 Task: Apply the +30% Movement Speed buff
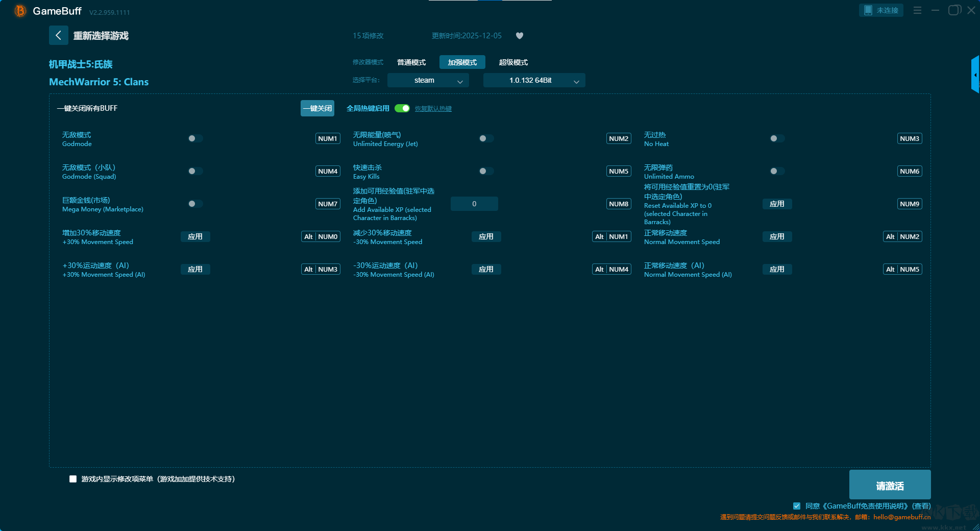coord(195,236)
